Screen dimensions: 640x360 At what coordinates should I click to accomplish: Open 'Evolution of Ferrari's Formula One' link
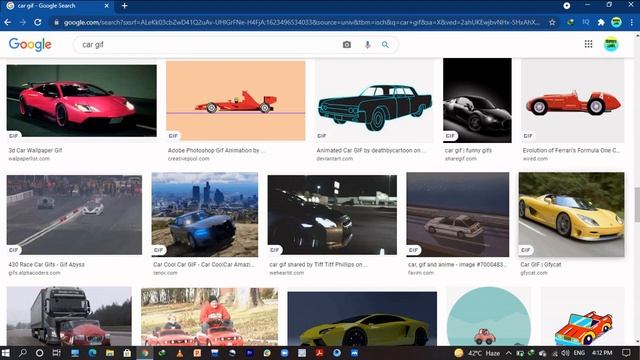[x=571, y=150]
